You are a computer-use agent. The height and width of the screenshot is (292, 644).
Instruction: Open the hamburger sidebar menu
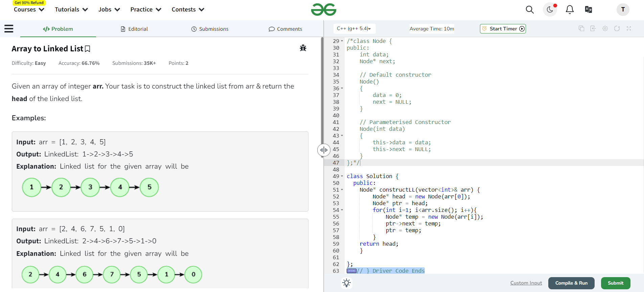click(x=9, y=29)
